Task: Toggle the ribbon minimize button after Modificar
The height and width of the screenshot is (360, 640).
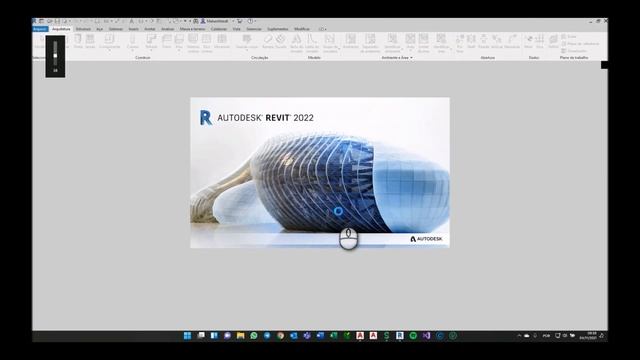Action: pyautogui.click(x=322, y=29)
